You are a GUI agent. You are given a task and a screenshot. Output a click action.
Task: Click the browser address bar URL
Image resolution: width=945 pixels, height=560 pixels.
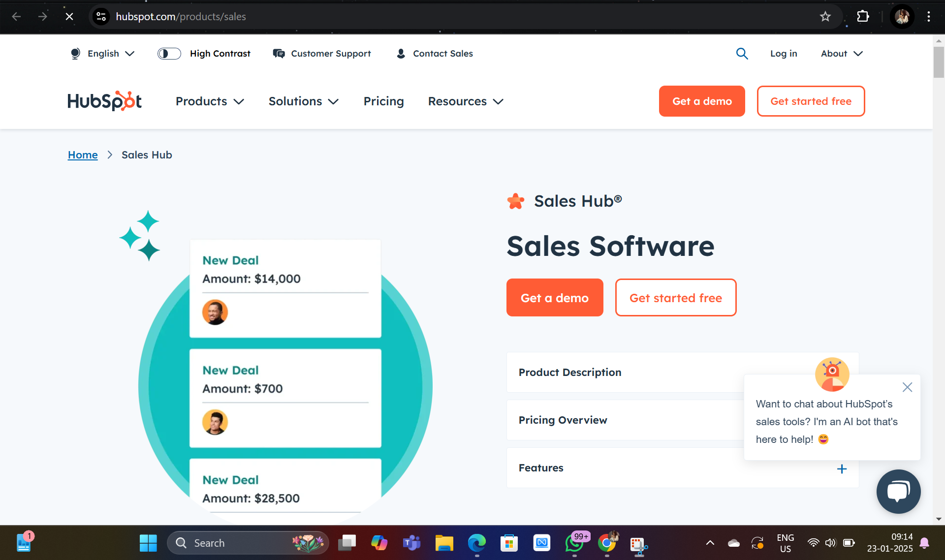tap(181, 17)
